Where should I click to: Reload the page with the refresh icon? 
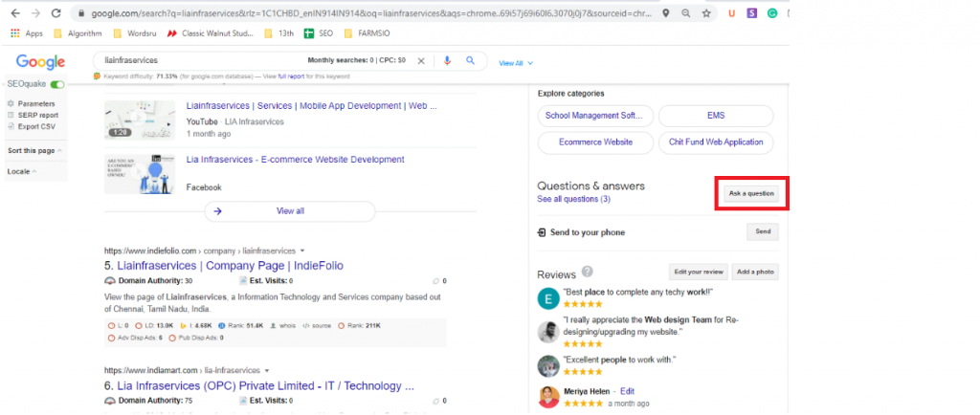tap(56, 12)
